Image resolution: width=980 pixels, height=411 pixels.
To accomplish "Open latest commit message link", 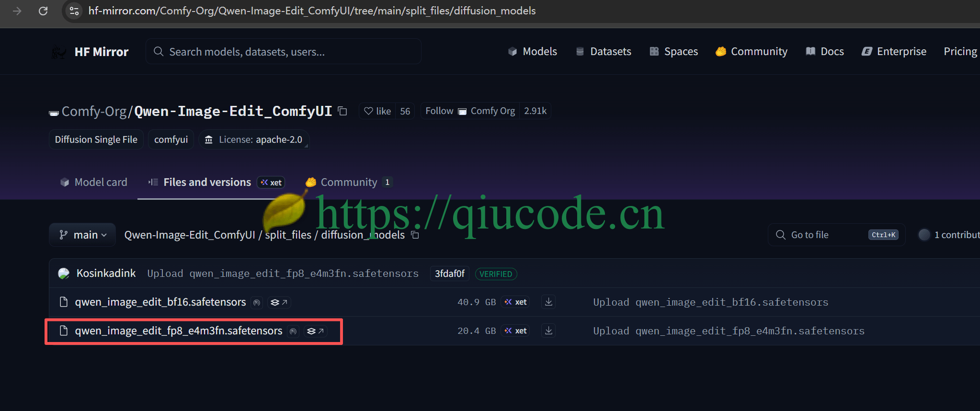I will coord(283,274).
